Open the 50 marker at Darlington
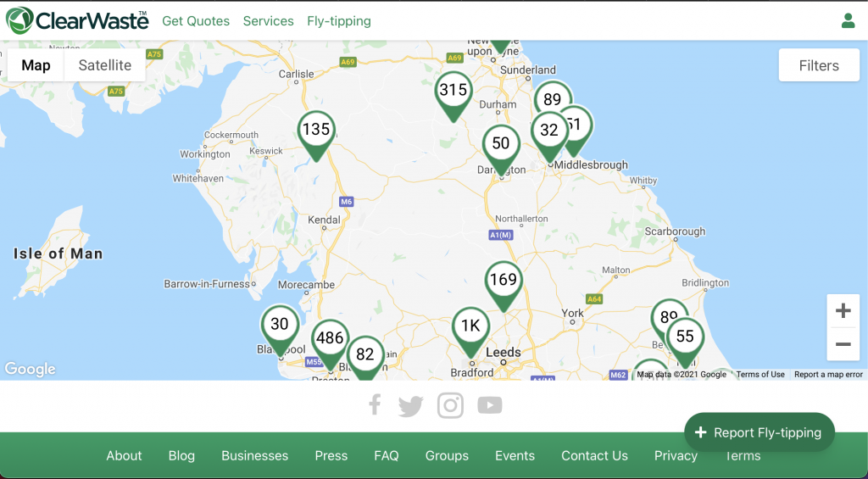The height and width of the screenshot is (479, 868). [x=501, y=150]
